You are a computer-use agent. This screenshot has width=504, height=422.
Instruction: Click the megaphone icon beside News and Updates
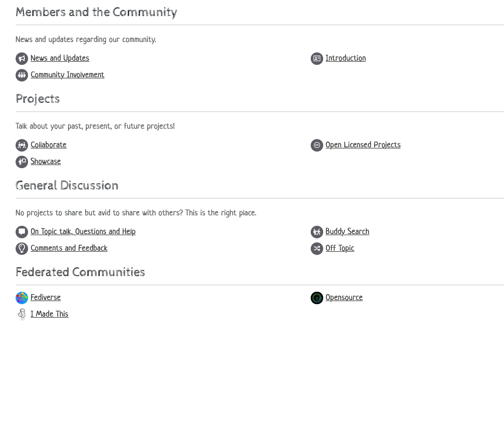pyautogui.click(x=21, y=58)
